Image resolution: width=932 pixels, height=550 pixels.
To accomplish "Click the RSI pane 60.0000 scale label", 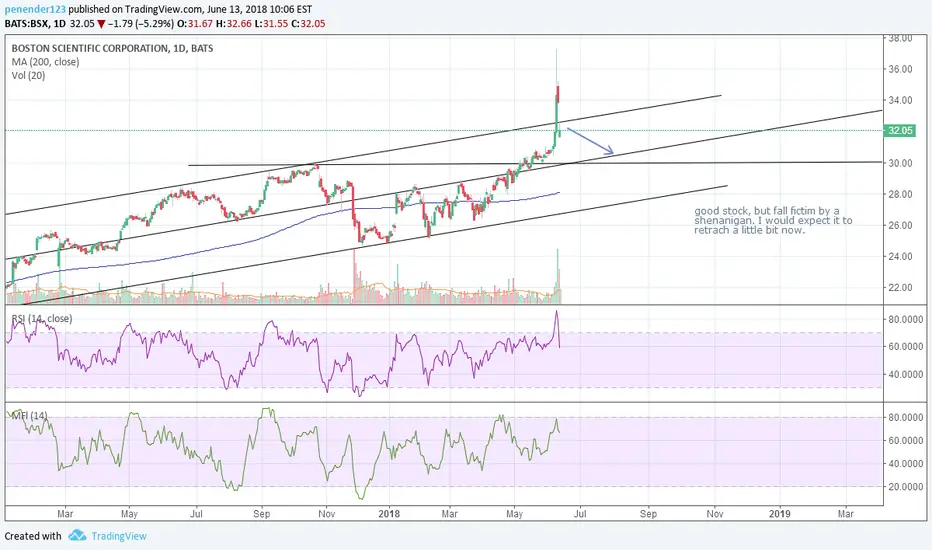I will point(906,346).
